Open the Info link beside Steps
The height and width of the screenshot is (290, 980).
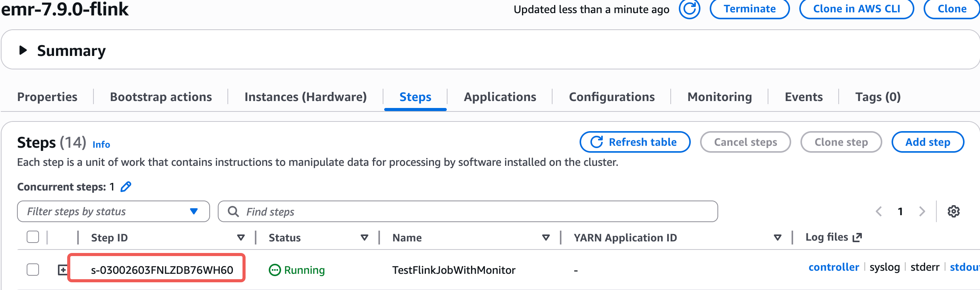click(x=101, y=145)
